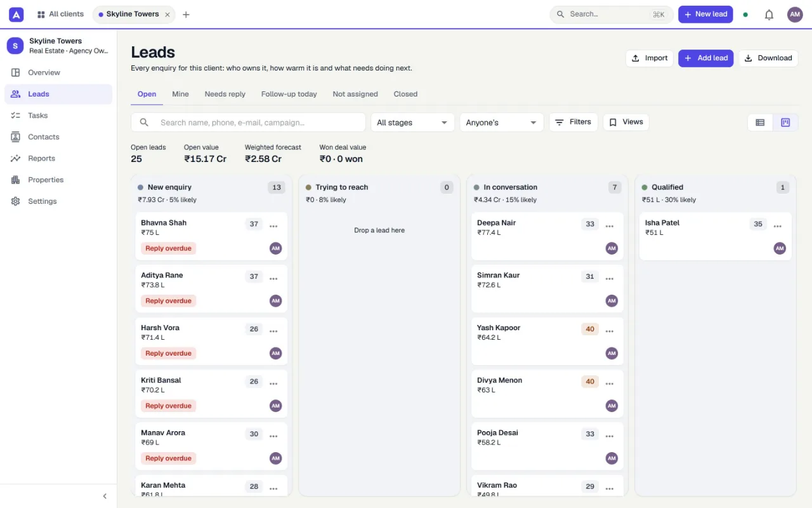This screenshot has height=508, width=812.
Task: Add a new tab with plus icon
Action: point(186,15)
